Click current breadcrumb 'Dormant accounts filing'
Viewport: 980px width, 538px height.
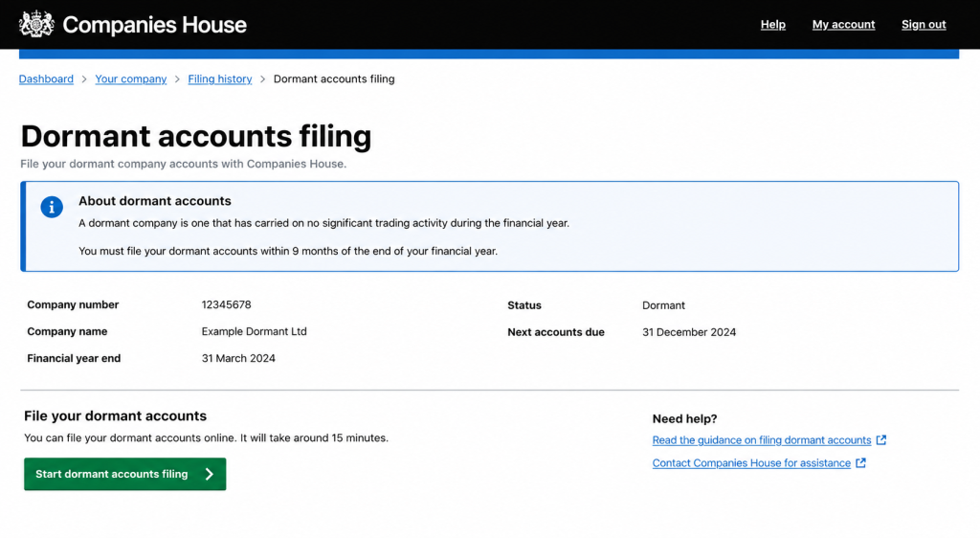pyautogui.click(x=334, y=78)
